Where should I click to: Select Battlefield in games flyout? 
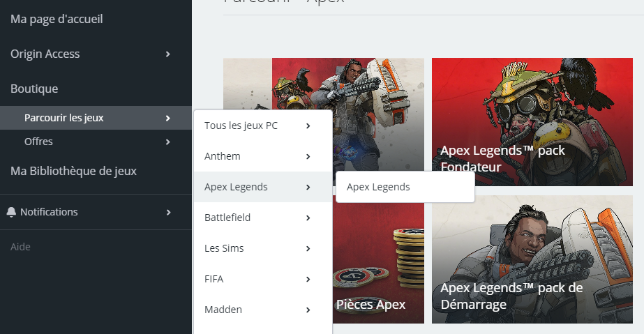pyautogui.click(x=227, y=218)
